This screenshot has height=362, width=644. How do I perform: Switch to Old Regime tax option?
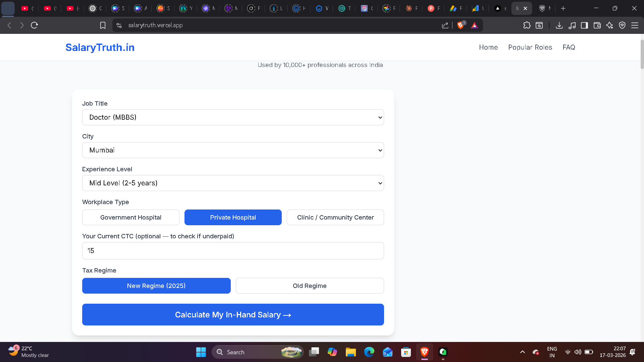[310, 286]
